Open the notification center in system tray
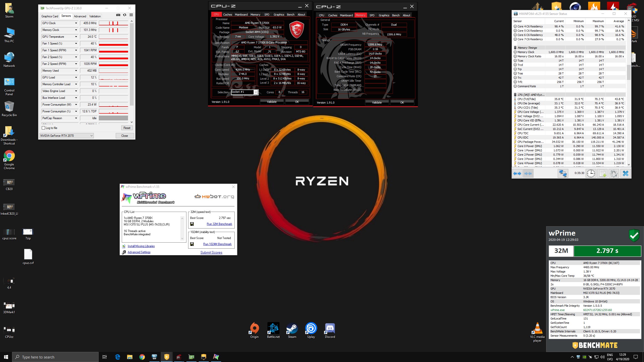Screen dimensions: 644x362 [636, 357]
